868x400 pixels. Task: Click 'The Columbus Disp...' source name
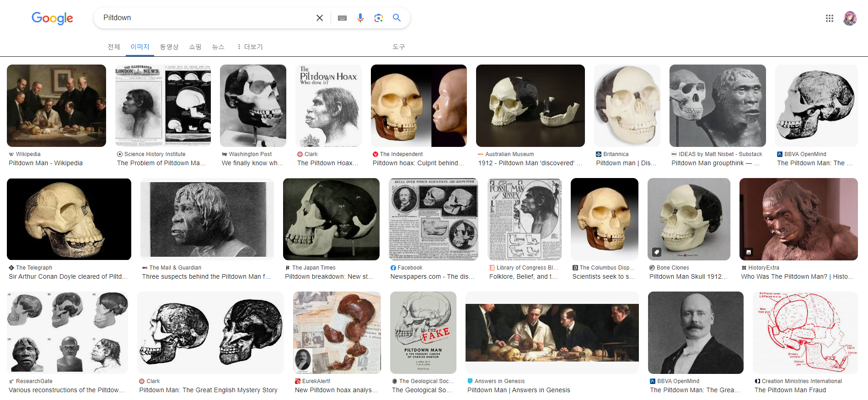point(607,268)
